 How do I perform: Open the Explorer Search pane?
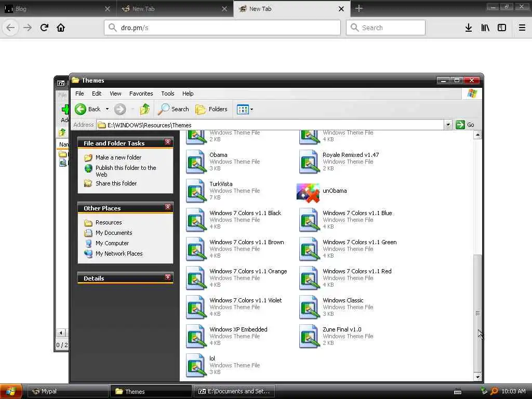174,109
